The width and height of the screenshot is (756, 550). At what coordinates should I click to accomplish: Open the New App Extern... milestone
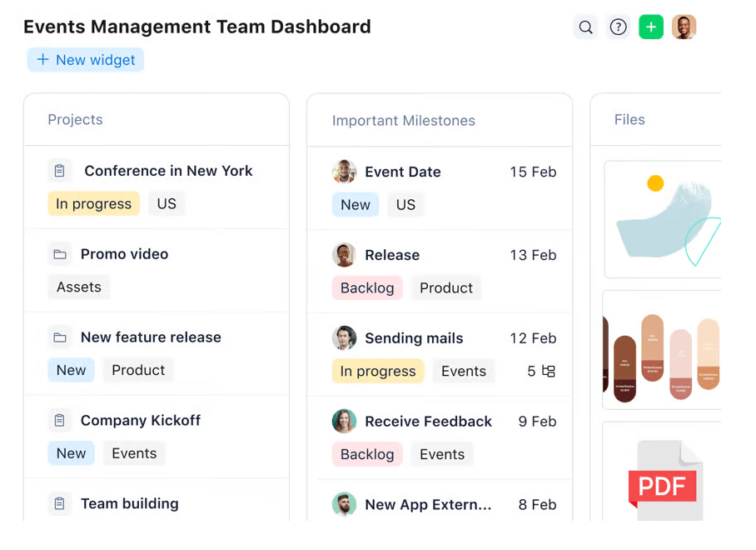click(428, 504)
